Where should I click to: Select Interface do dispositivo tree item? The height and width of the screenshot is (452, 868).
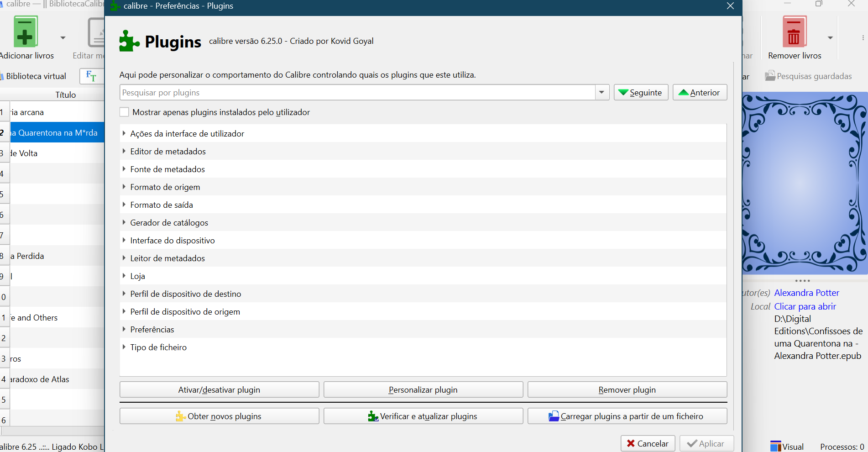click(172, 241)
